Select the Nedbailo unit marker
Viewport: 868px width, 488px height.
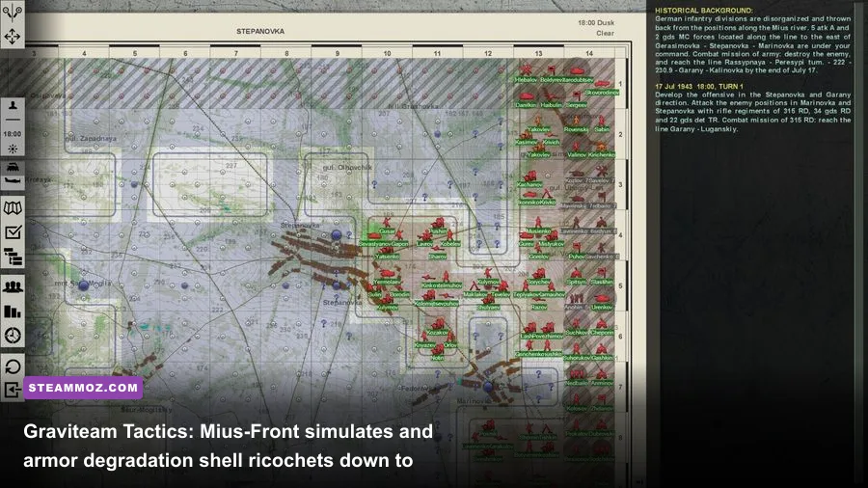pyautogui.click(x=577, y=376)
